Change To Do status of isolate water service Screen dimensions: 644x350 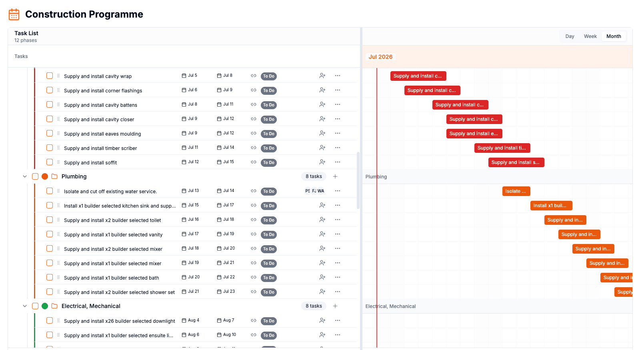pos(269,191)
